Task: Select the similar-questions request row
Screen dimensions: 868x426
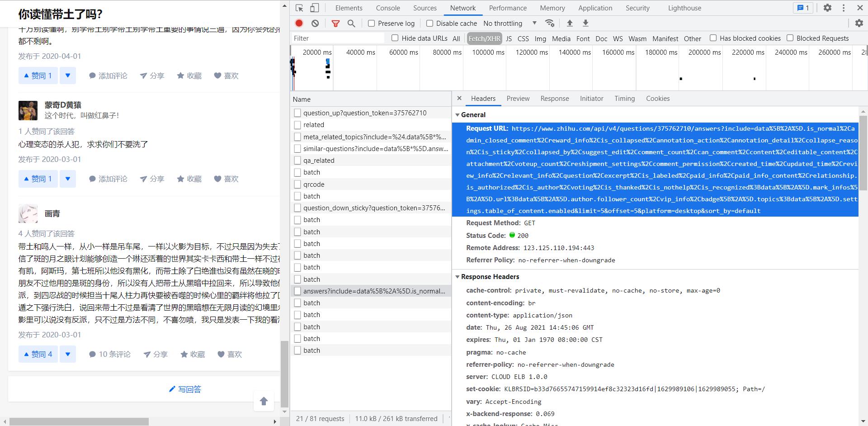Action: pyautogui.click(x=371, y=148)
